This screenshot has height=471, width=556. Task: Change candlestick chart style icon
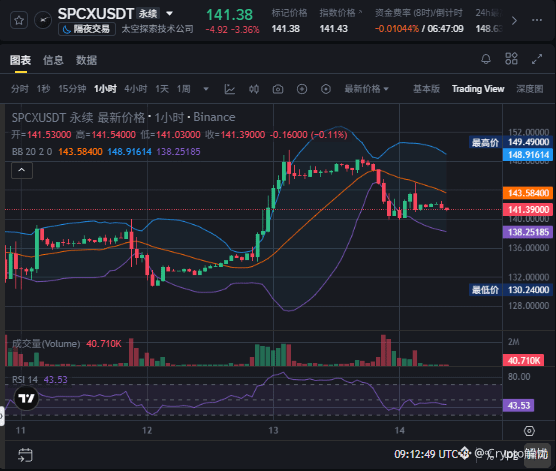(x=254, y=89)
